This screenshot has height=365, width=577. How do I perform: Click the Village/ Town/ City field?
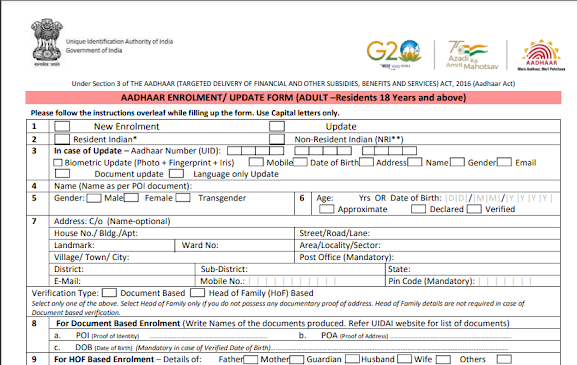coord(172,257)
